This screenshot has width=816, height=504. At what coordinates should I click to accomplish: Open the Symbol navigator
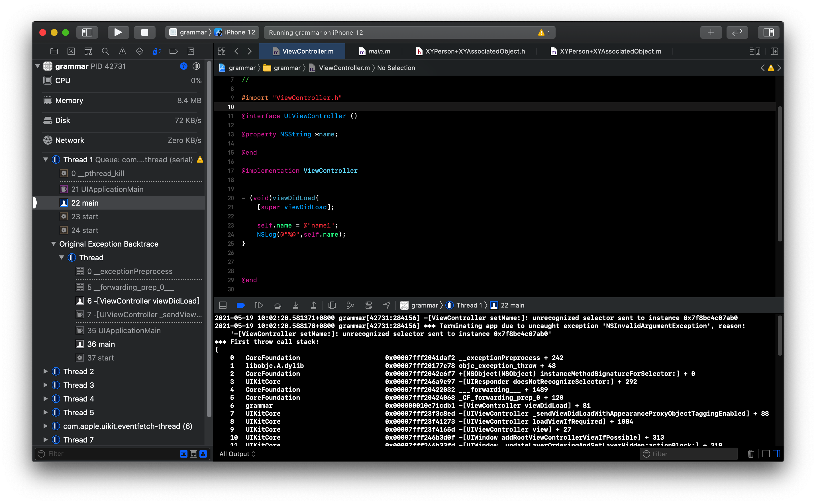tap(88, 51)
